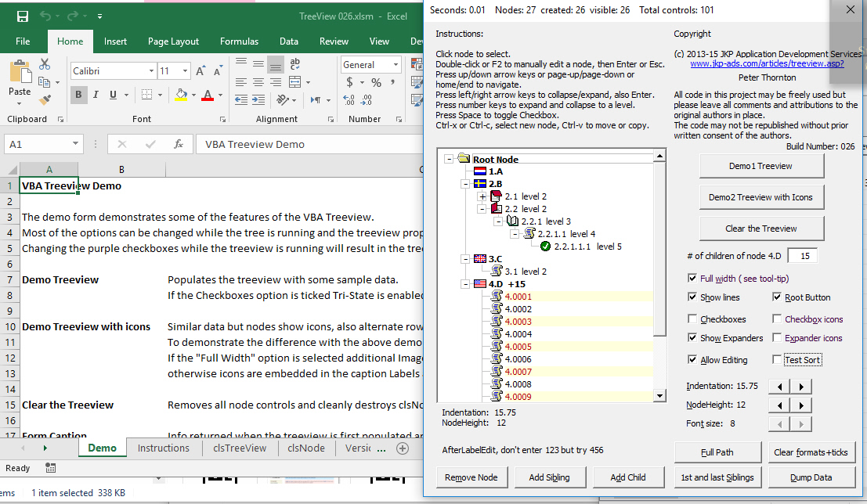Toggle Bold formatting in the ribbon
This screenshot has width=867, height=504.
[78, 94]
